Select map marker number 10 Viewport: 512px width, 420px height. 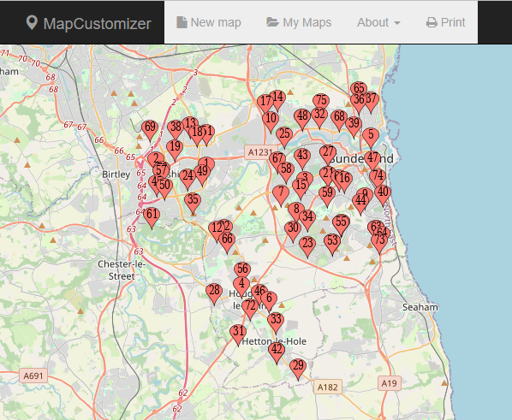(271, 120)
